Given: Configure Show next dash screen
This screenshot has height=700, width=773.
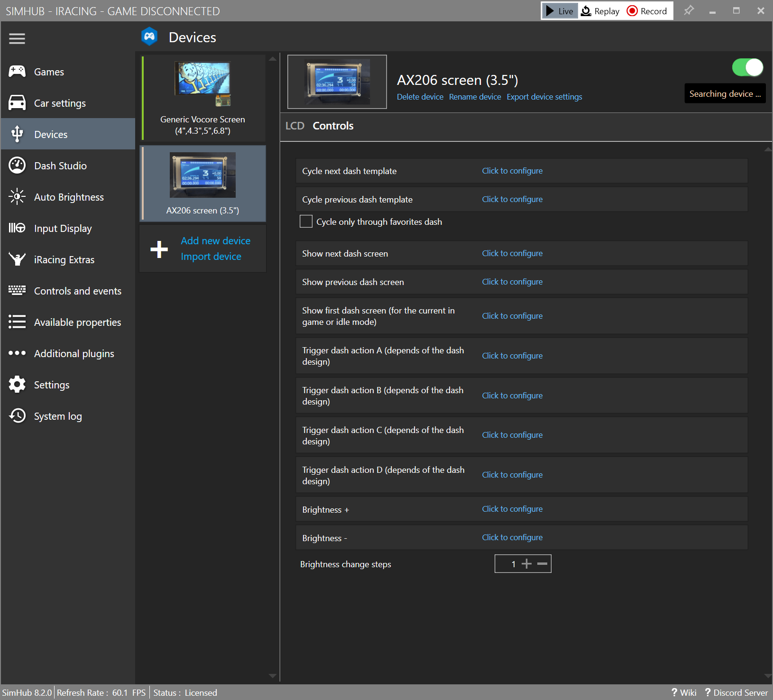Looking at the screenshot, I should click(x=512, y=253).
